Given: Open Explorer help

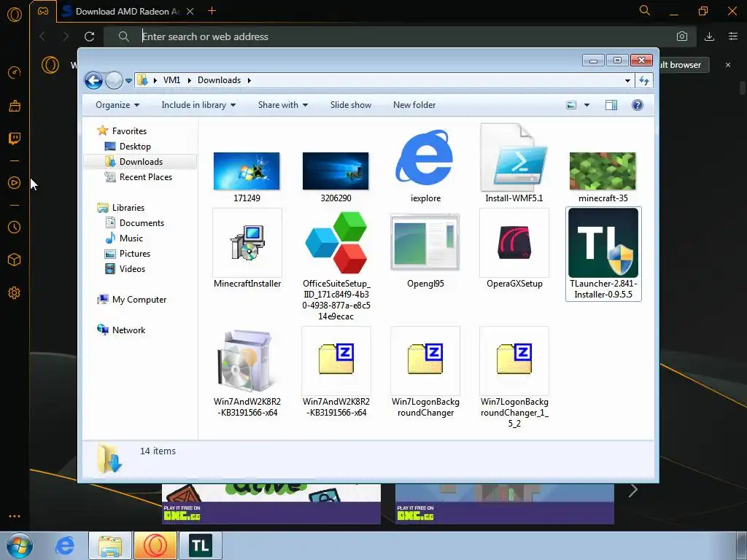Looking at the screenshot, I should pos(638,105).
